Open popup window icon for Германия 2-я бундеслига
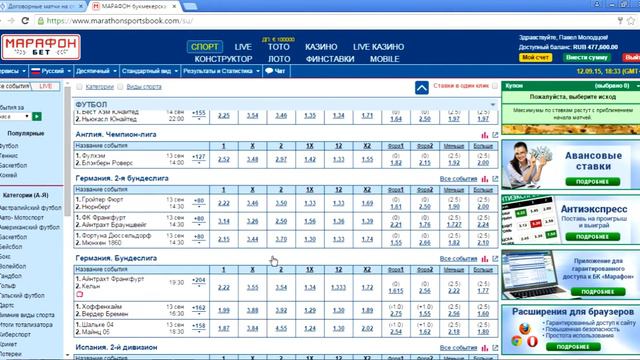 tap(495, 179)
